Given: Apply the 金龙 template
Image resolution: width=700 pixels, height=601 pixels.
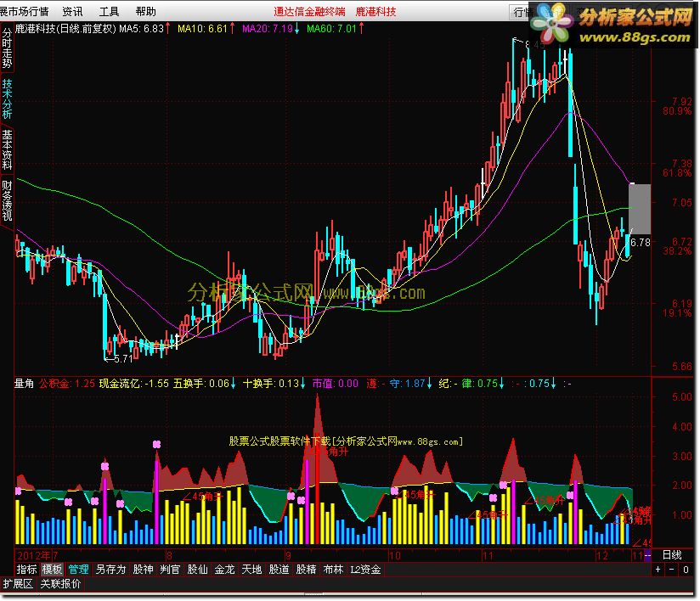Looking at the screenshot, I should pos(224,570).
